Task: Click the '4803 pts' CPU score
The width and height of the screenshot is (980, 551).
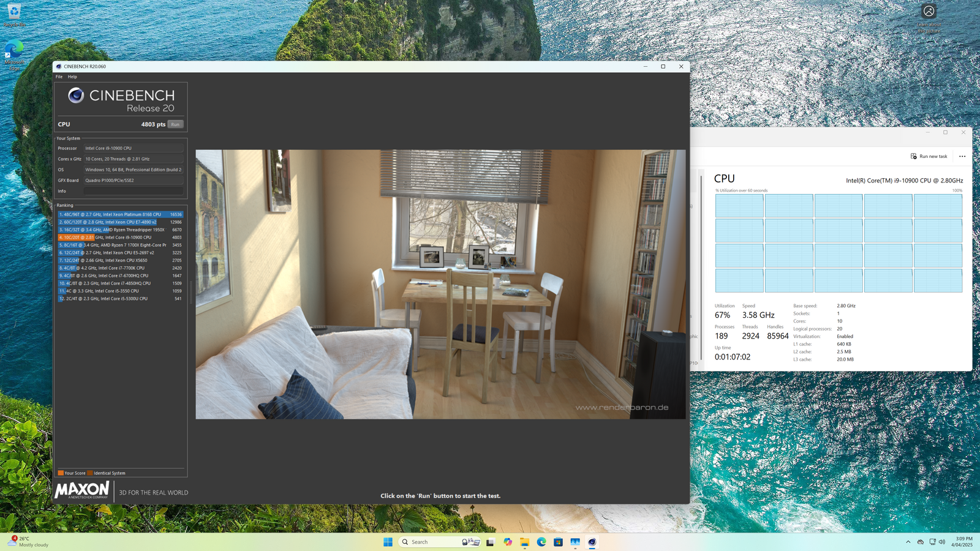Action: [x=153, y=124]
